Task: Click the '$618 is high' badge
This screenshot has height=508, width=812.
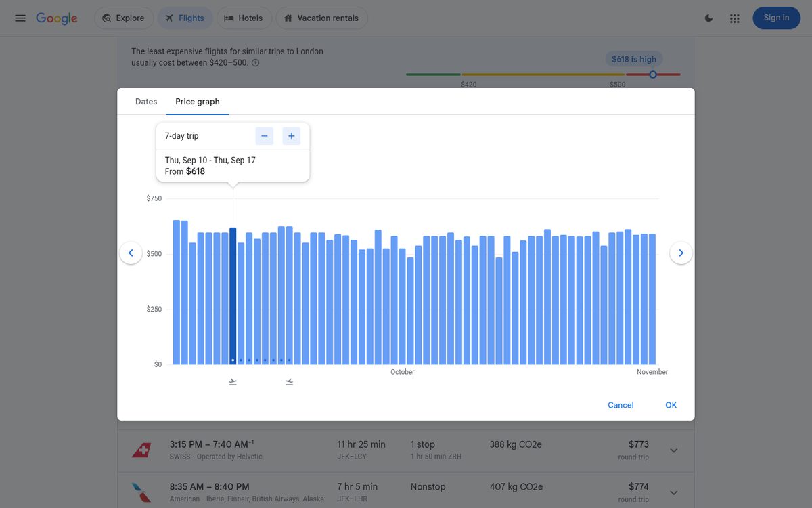Action: tap(634, 59)
